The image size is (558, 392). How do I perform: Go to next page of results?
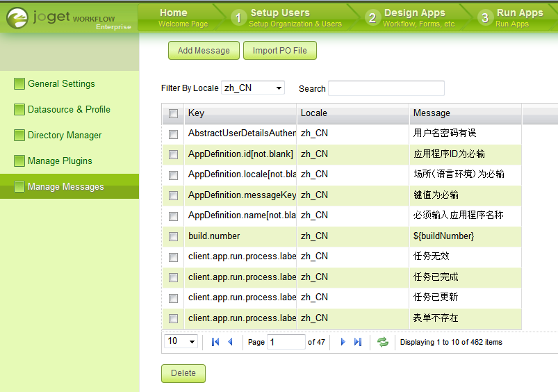coord(343,342)
